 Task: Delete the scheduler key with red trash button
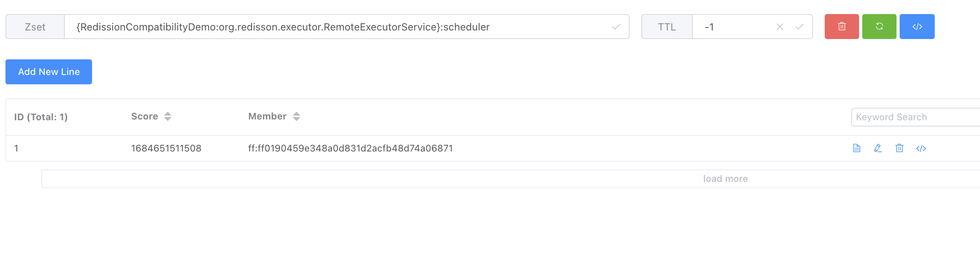(842, 27)
